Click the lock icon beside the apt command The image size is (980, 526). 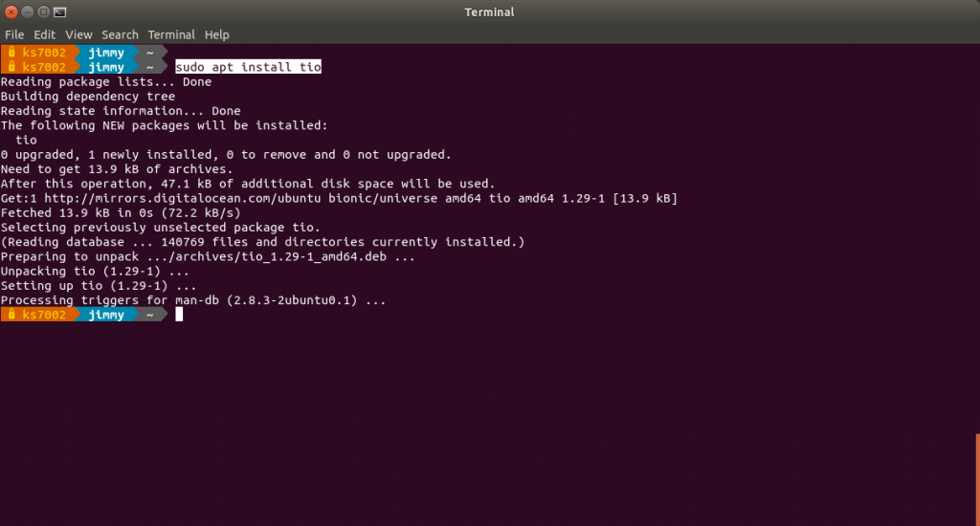[x=11, y=67]
